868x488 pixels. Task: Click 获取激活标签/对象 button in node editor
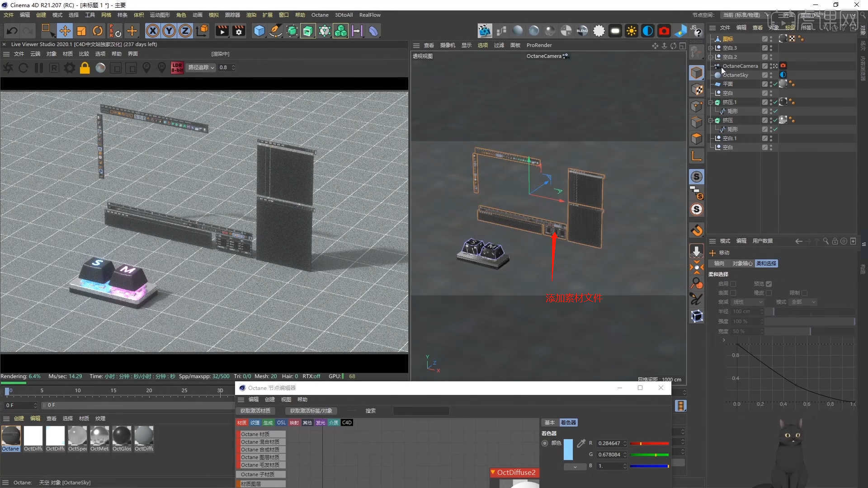click(x=311, y=411)
